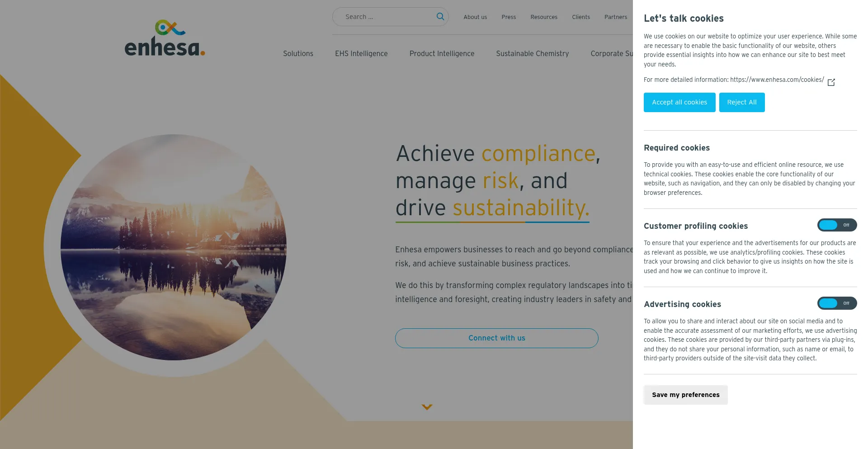The width and height of the screenshot is (868, 449).
Task: Open Sustainable Chemistry menu
Action: click(532, 53)
